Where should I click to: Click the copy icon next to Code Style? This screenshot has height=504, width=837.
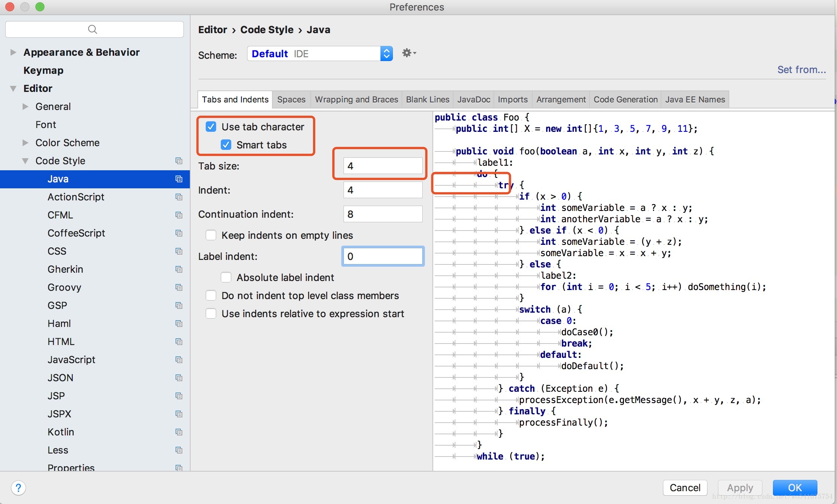pos(179,161)
